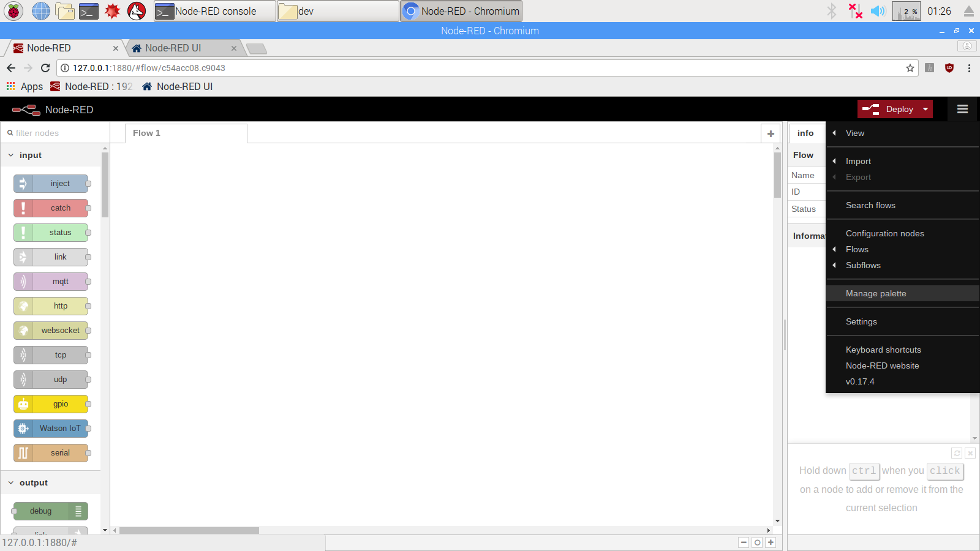Open Configuration nodes from the menu
The width and height of the screenshot is (980, 551).
point(902,233)
